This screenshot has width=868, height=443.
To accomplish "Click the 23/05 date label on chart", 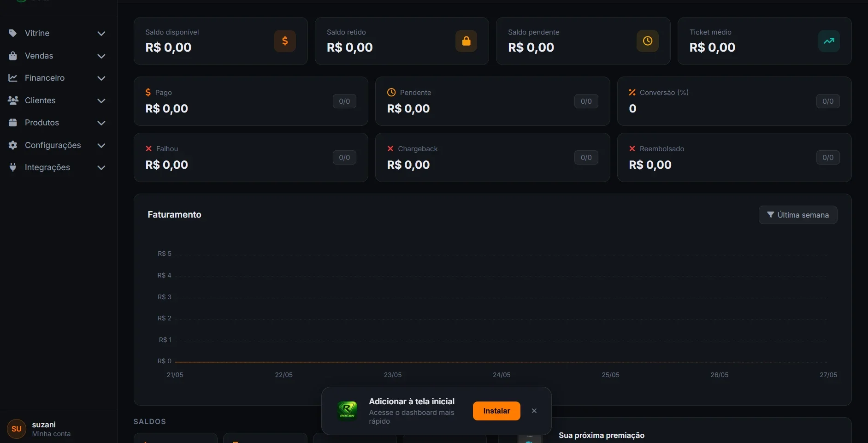I will coord(393,375).
